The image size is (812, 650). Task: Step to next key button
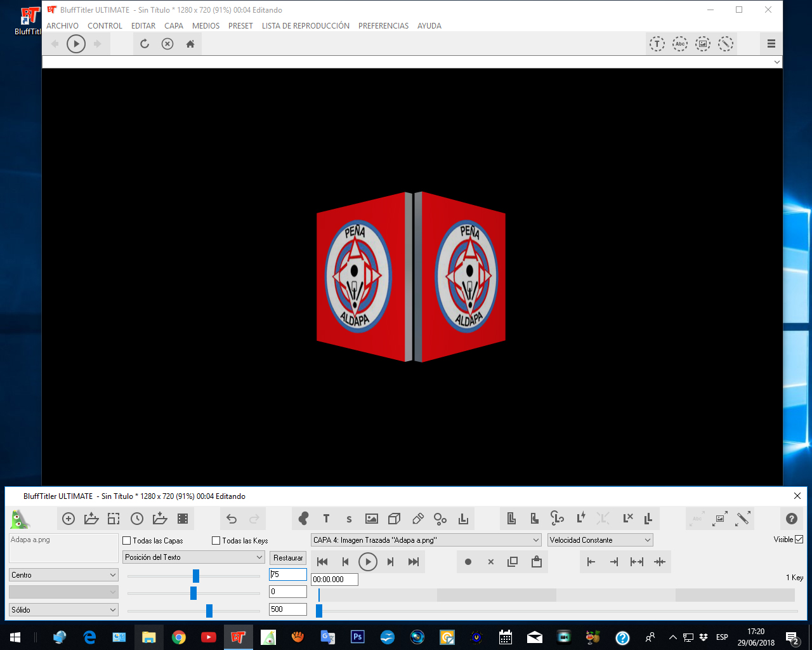pyautogui.click(x=391, y=562)
